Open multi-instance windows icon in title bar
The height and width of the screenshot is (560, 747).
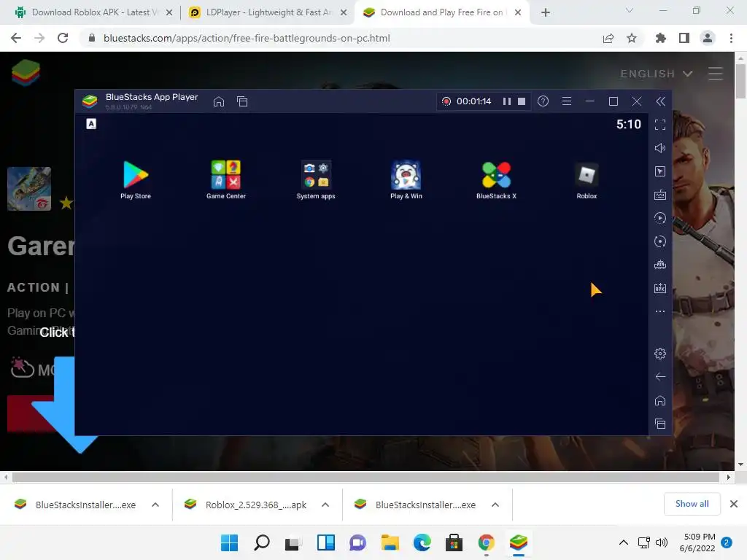coord(242,101)
